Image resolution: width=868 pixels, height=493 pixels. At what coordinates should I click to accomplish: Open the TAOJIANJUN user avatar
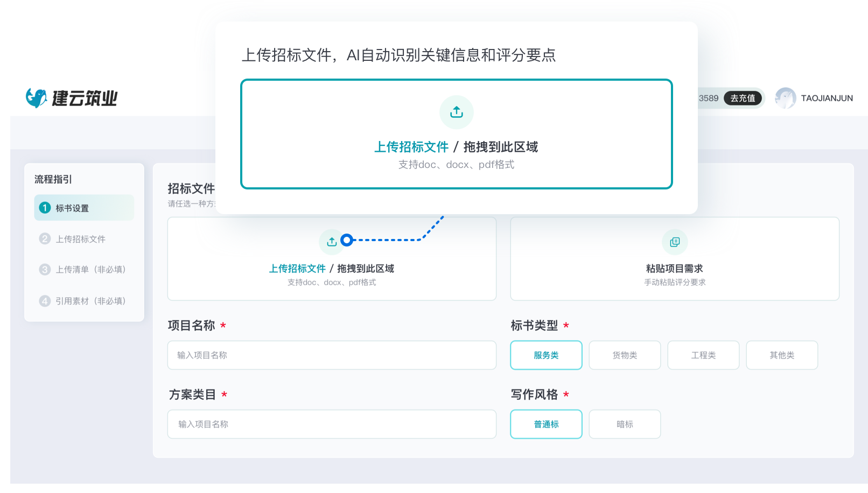click(785, 98)
